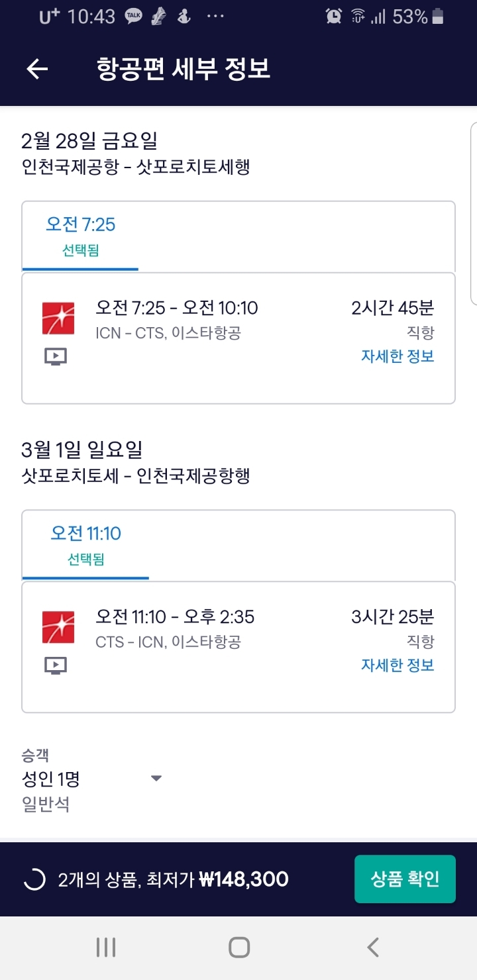Tap the outbound flight card 오전 7:25 - 오전 10:10
This screenshot has width=477, height=980.
coord(238,338)
